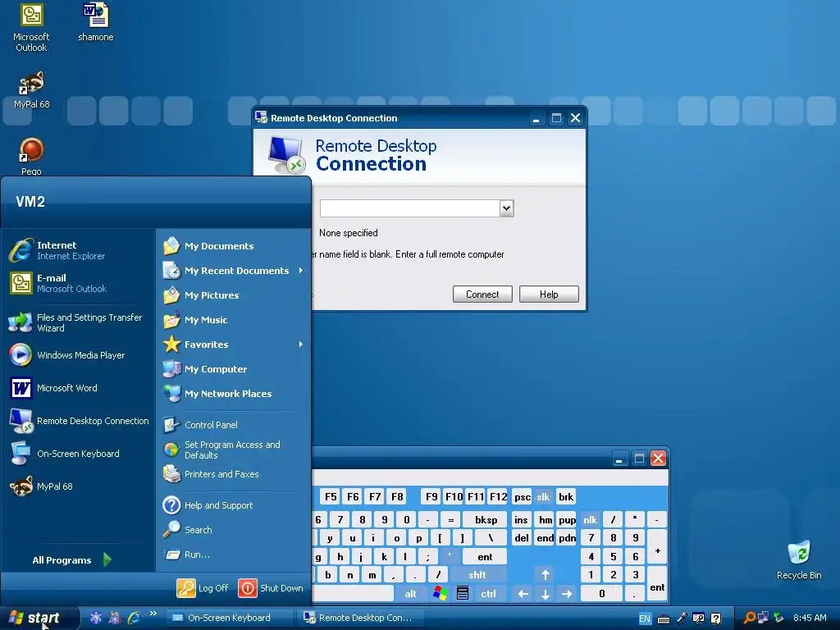Image resolution: width=840 pixels, height=630 pixels.
Task: Click the ins key on keyboard
Action: (521, 519)
